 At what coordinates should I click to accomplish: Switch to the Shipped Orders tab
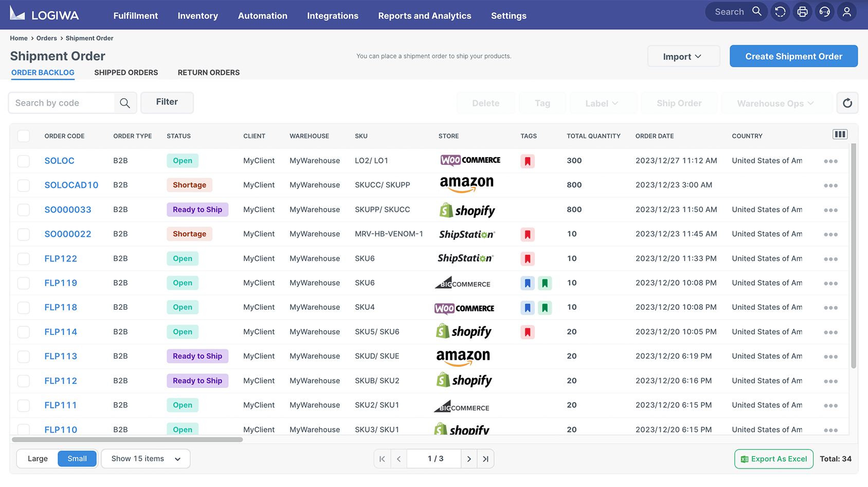point(126,72)
